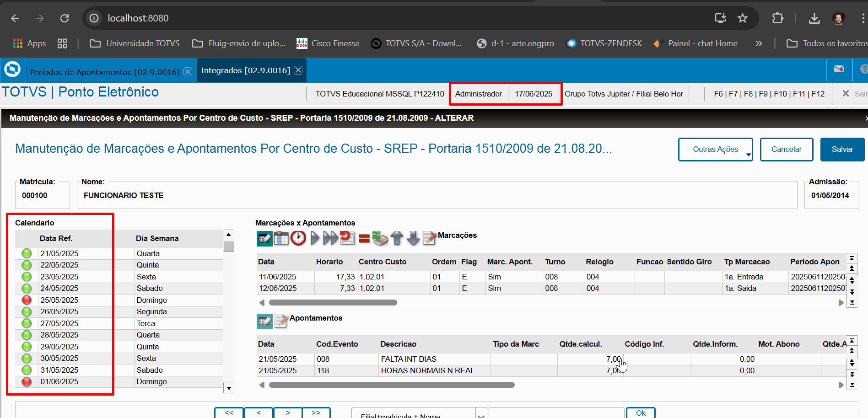Select the FALTA INT DIAS apontamento row
Image resolution: width=868 pixels, height=418 pixels.
click(x=551, y=359)
